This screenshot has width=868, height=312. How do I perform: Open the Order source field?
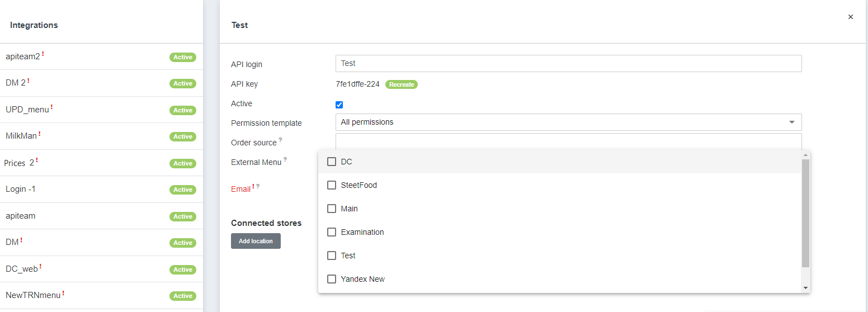click(x=568, y=141)
